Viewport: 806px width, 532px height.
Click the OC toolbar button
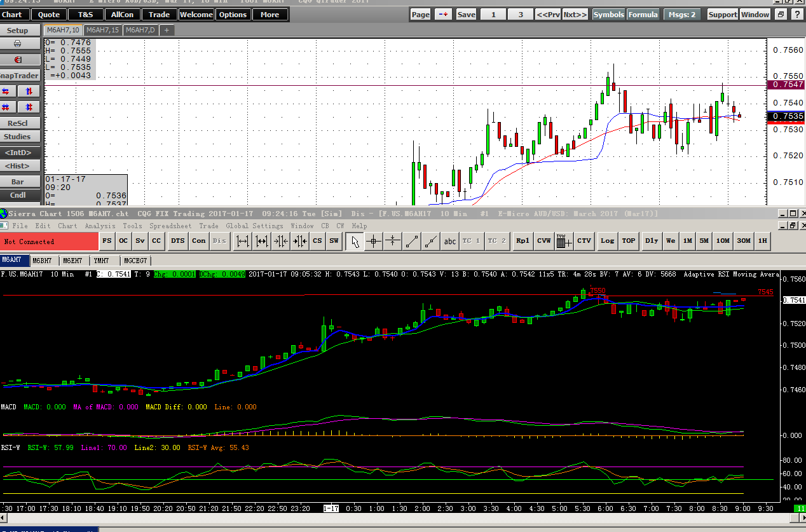click(123, 241)
